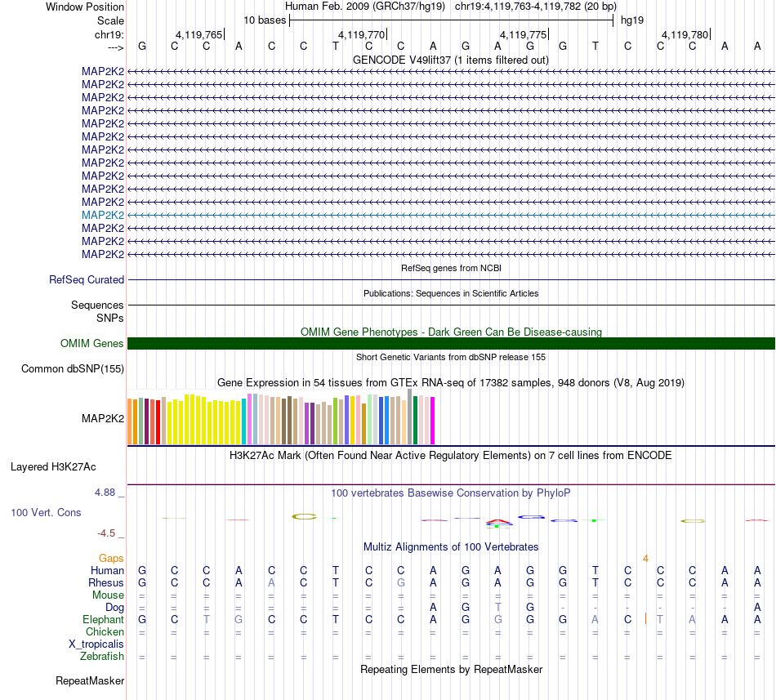Click the OMIM Genes track label

[x=91, y=343]
